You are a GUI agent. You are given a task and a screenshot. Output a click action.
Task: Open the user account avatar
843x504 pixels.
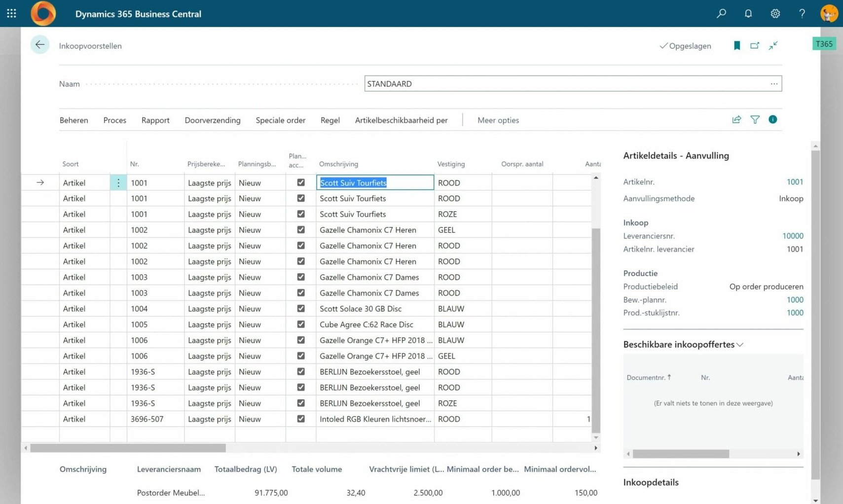coord(829,13)
